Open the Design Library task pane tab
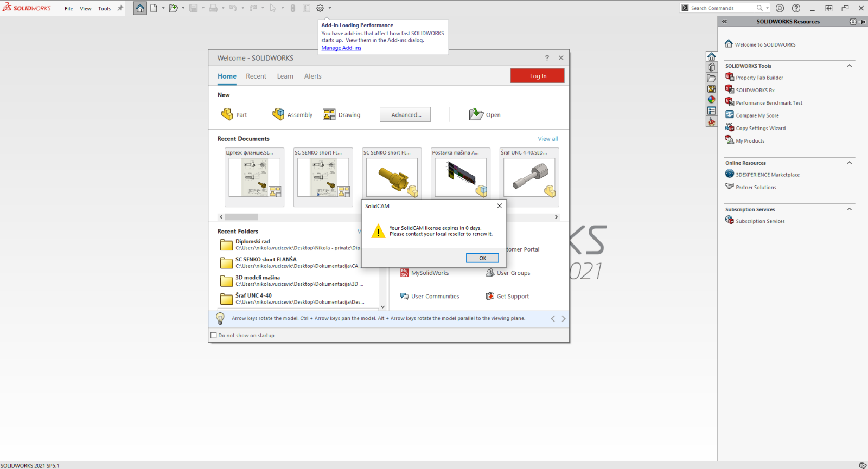This screenshot has width=868, height=469. 711,67
